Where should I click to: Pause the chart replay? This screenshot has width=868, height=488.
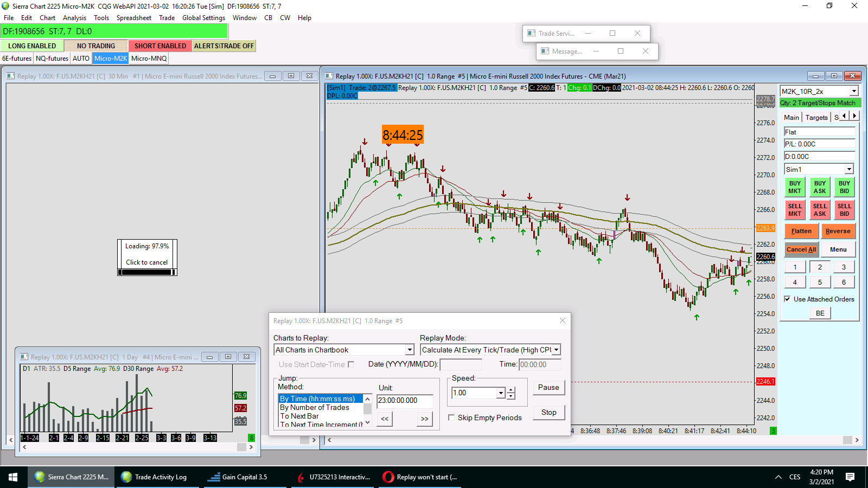[x=548, y=387]
